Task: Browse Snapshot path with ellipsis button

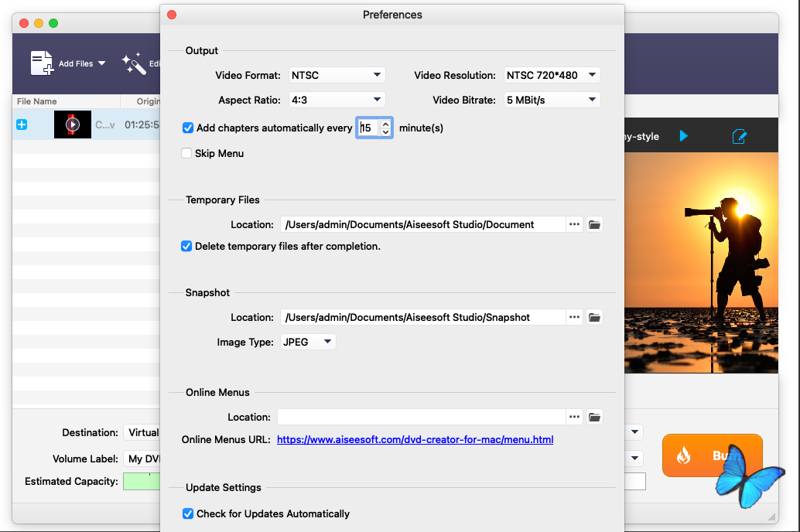Action: click(574, 317)
